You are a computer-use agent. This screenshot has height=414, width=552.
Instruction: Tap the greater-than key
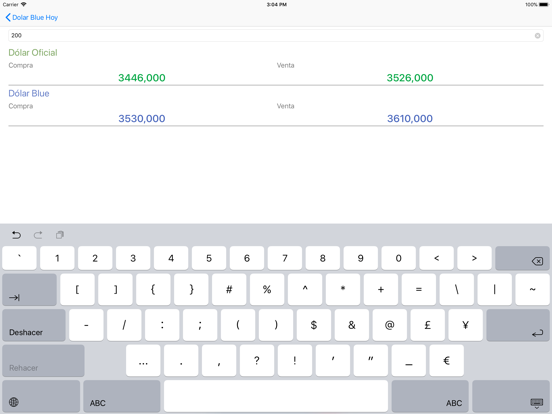click(x=474, y=258)
